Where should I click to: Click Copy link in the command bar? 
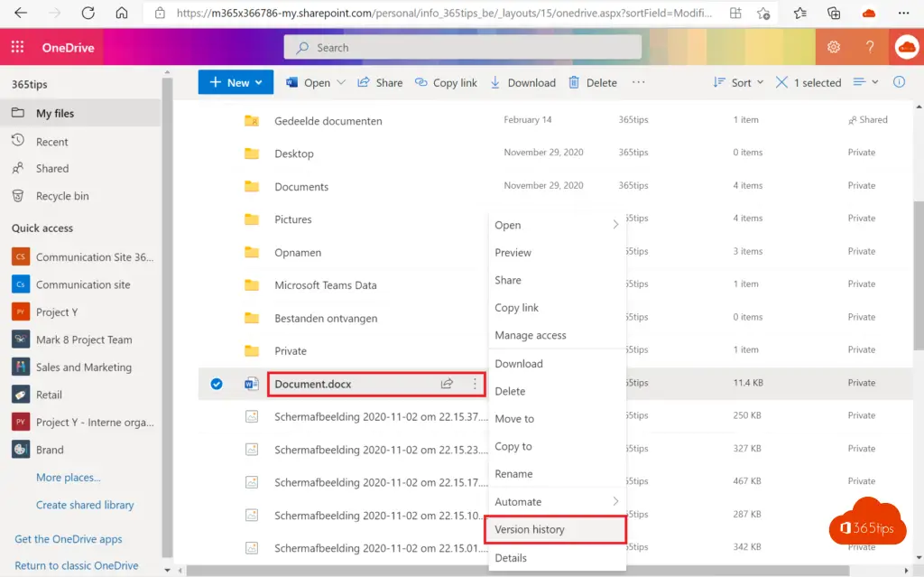[446, 82]
